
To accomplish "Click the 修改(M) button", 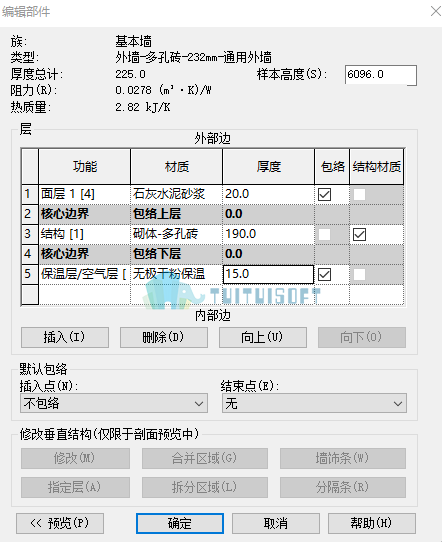I will 75,458.
